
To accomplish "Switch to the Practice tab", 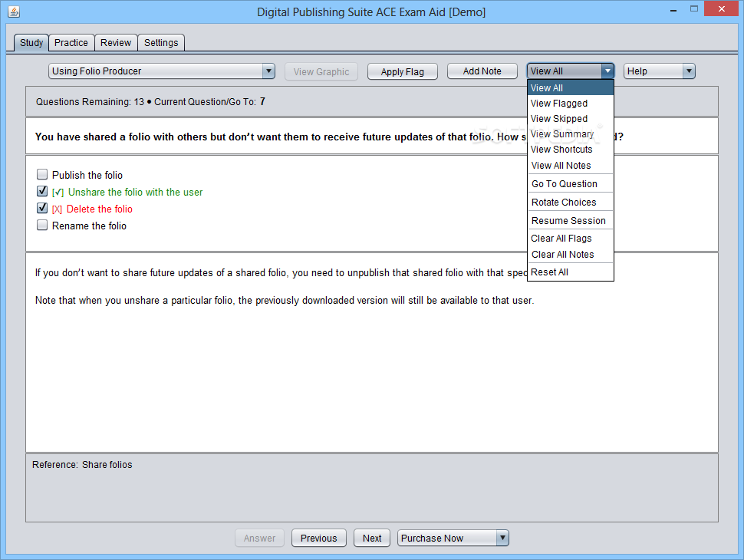I will [x=71, y=43].
